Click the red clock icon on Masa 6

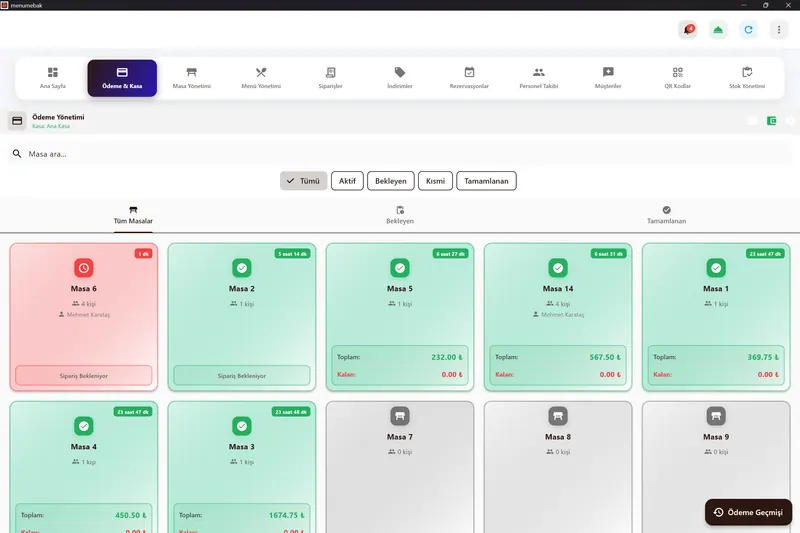pos(84,268)
